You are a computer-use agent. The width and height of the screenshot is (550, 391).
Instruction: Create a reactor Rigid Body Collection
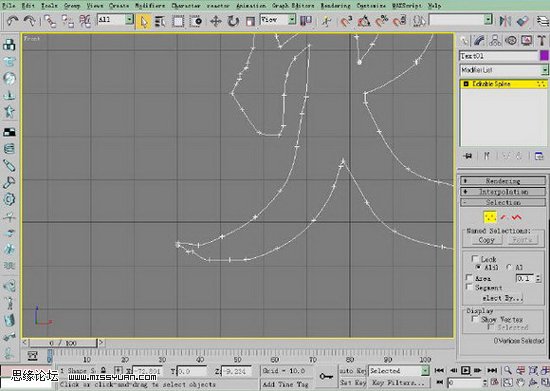coord(9,45)
